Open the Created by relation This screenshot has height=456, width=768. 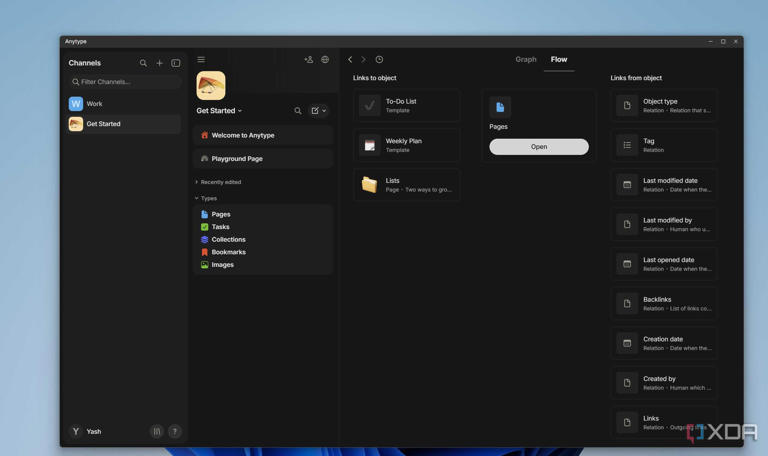(664, 383)
